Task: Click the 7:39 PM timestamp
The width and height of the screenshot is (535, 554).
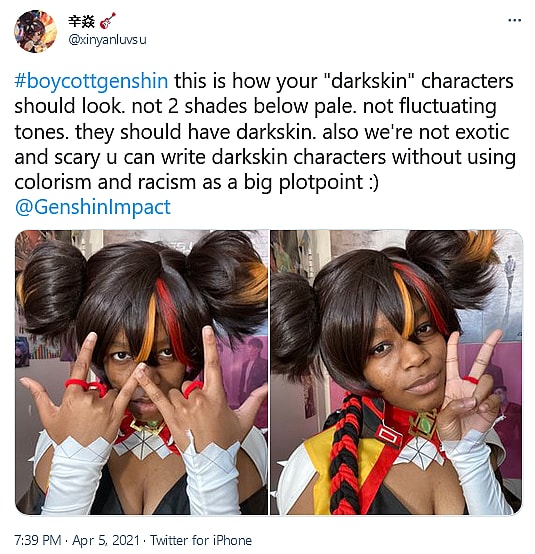Action: click(x=38, y=540)
